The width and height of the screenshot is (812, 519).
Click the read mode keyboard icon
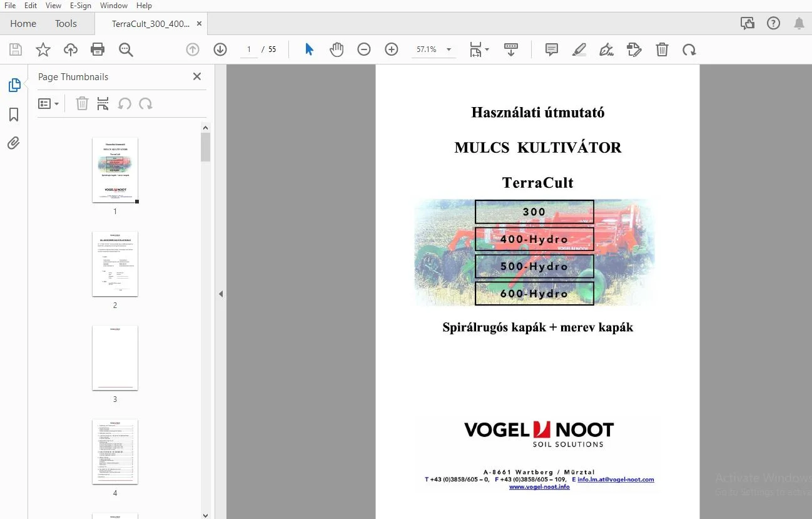(x=511, y=49)
